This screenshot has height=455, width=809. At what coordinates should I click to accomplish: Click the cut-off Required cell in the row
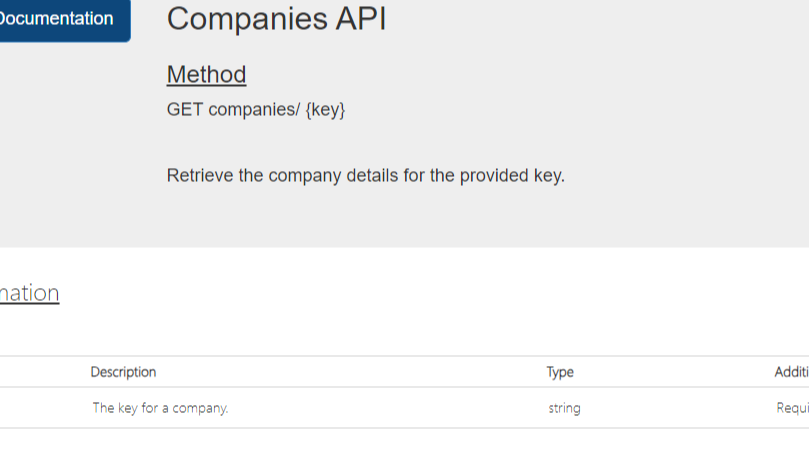792,408
